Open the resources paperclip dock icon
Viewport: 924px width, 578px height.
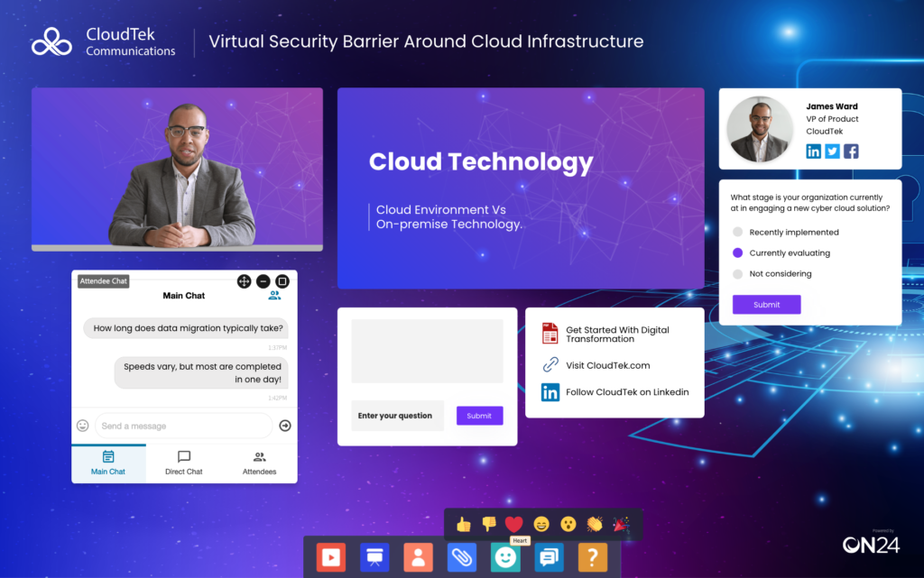462,557
